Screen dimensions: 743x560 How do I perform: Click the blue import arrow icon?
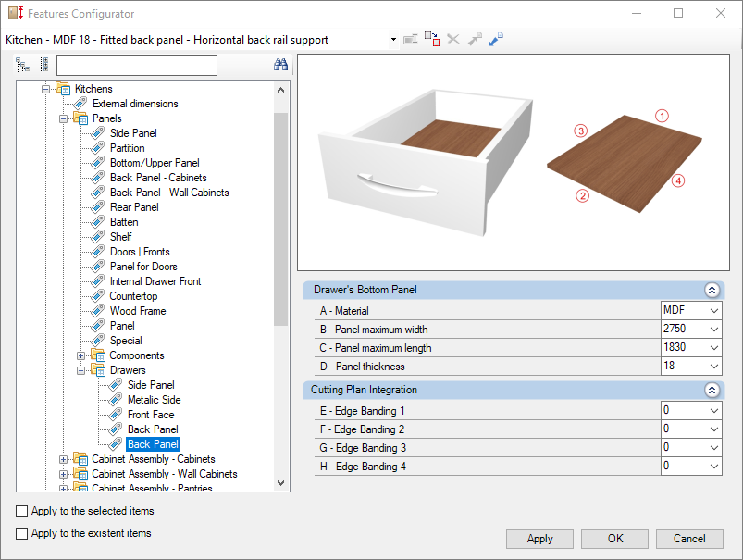pos(496,40)
